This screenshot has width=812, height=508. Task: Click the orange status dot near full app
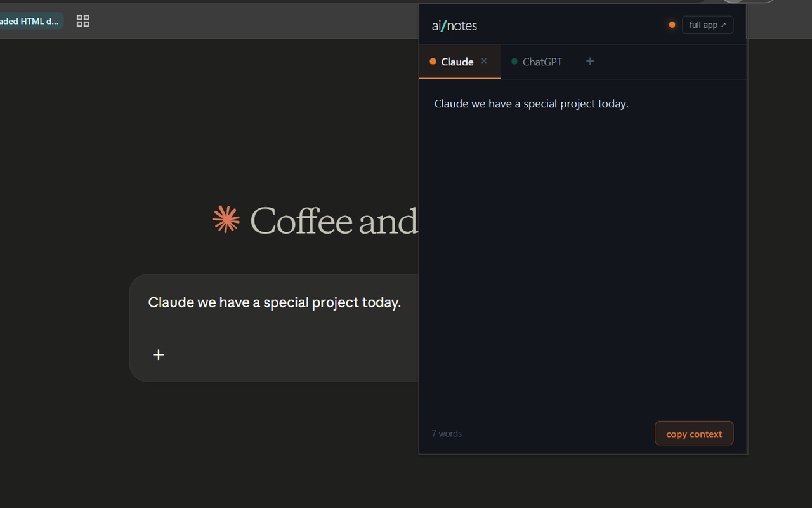[x=672, y=25]
